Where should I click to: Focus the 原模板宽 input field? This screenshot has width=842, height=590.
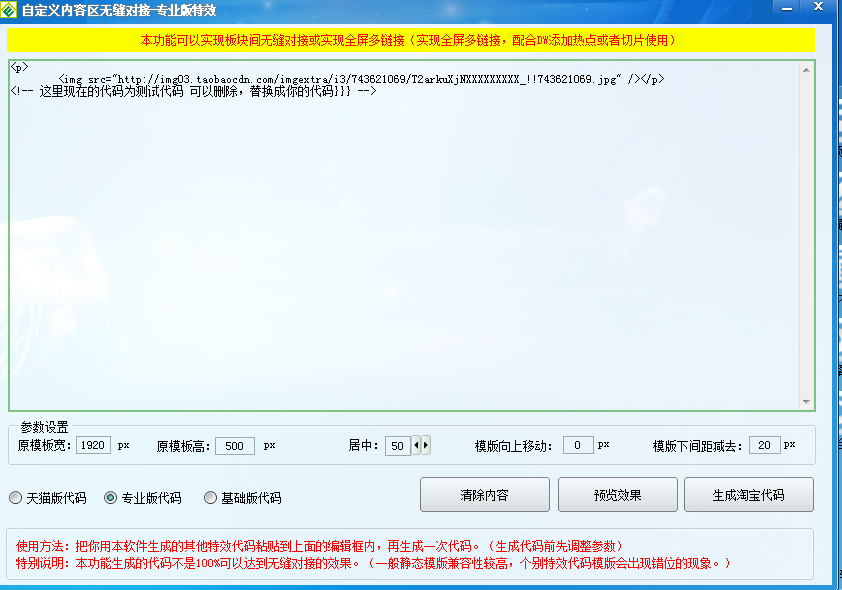tap(94, 446)
